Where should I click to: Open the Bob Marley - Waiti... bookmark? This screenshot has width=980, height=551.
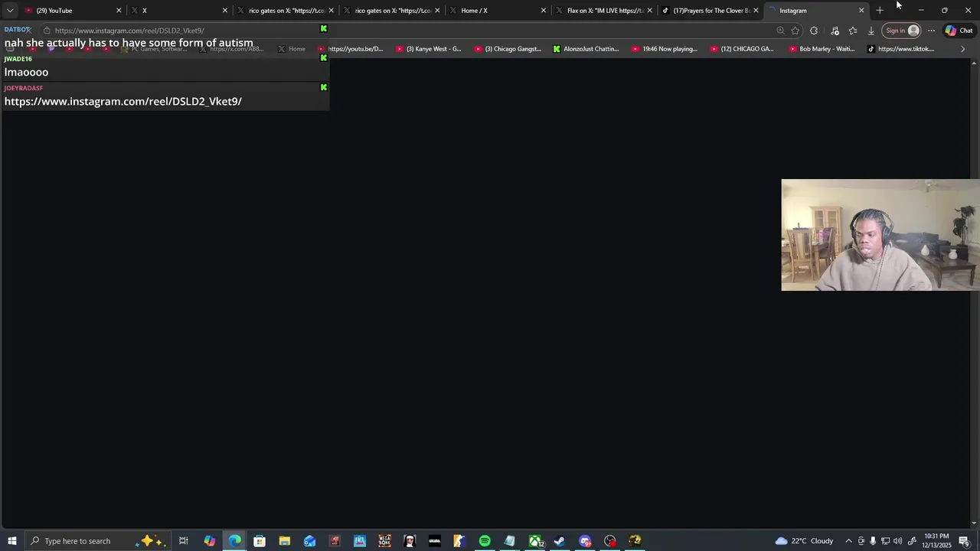(822, 49)
